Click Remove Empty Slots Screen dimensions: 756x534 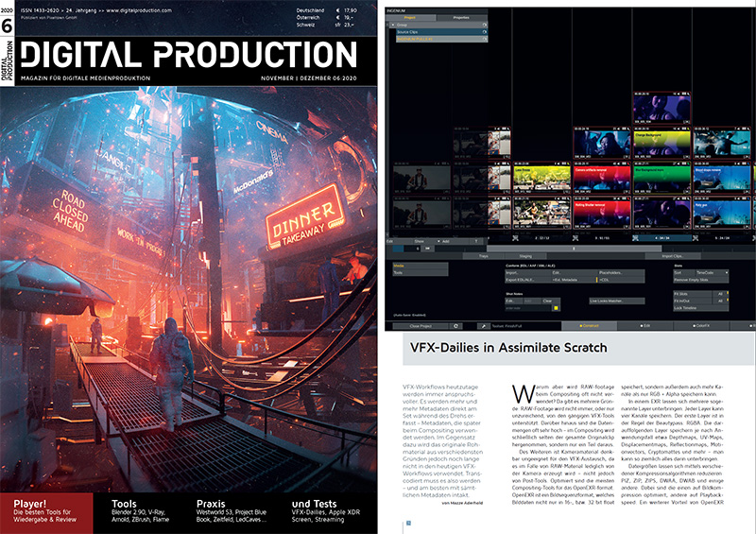click(x=700, y=280)
